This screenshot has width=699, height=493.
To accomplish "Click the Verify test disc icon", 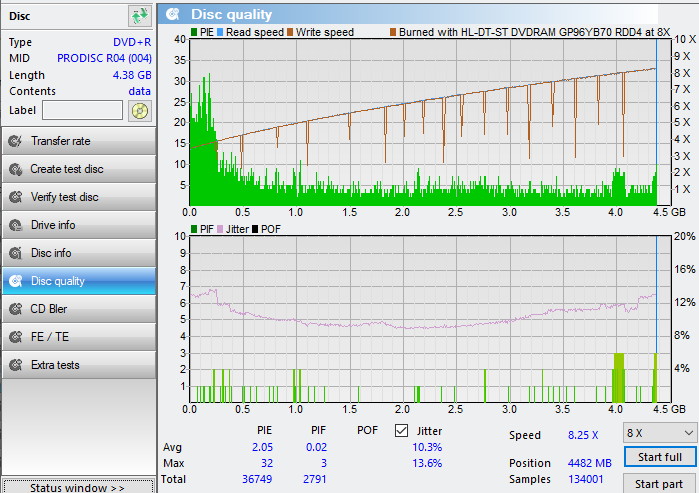I will pos(15,197).
